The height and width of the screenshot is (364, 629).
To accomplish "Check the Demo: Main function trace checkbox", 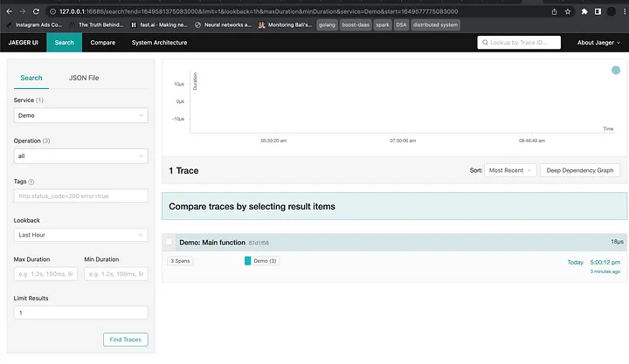I will click(x=169, y=242).
